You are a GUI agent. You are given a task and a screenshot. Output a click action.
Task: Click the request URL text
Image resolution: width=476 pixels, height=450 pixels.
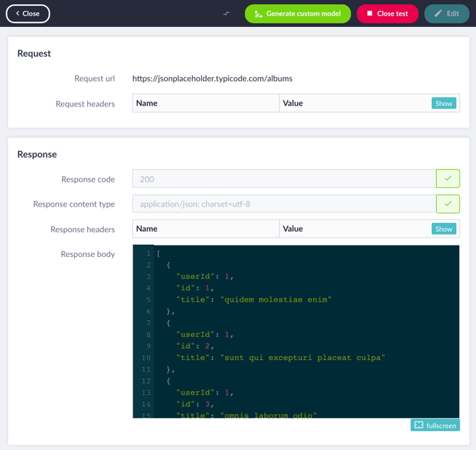[x=212, y=79]
